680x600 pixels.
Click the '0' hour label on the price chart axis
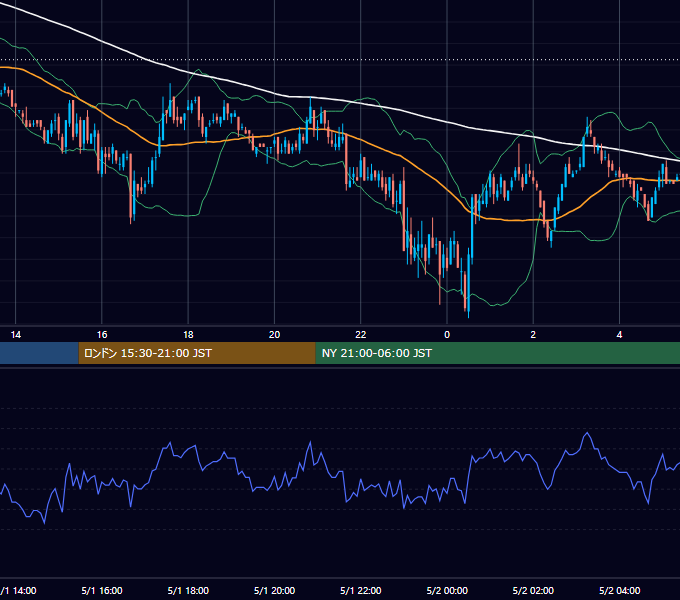click(x=447, y=335)
